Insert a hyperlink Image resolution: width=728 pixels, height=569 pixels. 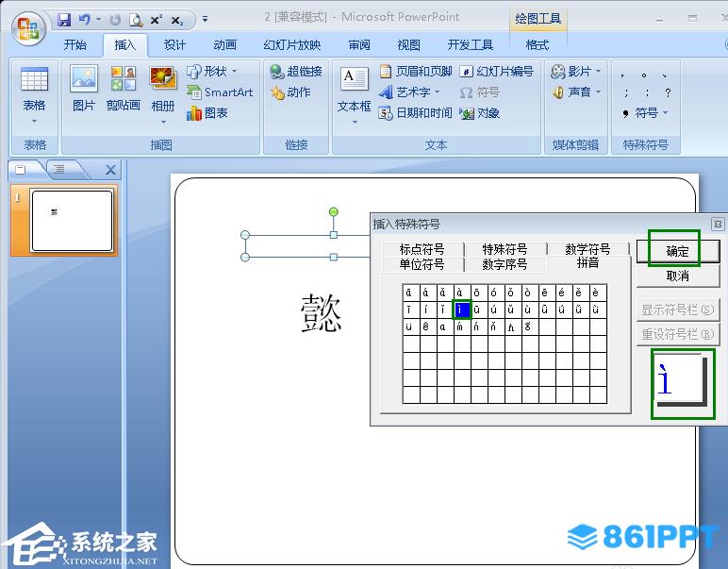296,71
